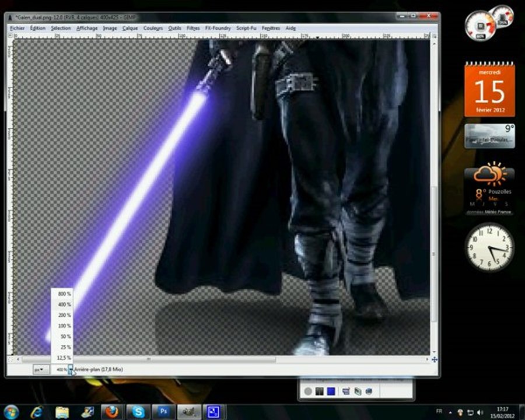
Task: Click the Action Center flag tray icon
Action: pos(470,412)
